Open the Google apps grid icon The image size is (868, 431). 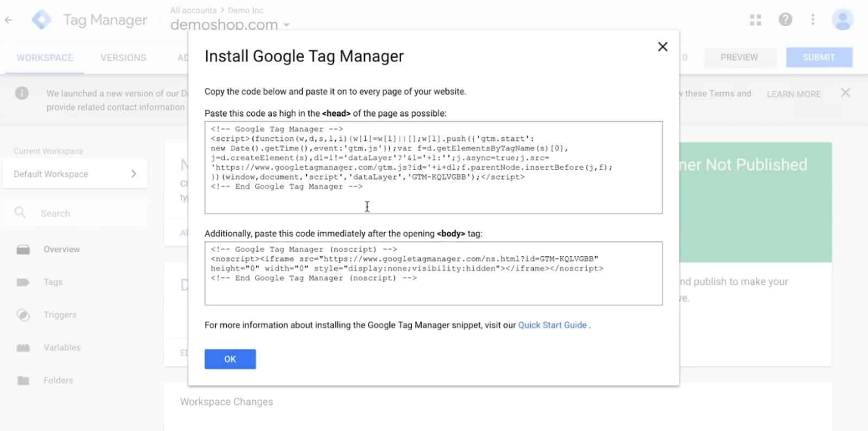click(755, 20)
